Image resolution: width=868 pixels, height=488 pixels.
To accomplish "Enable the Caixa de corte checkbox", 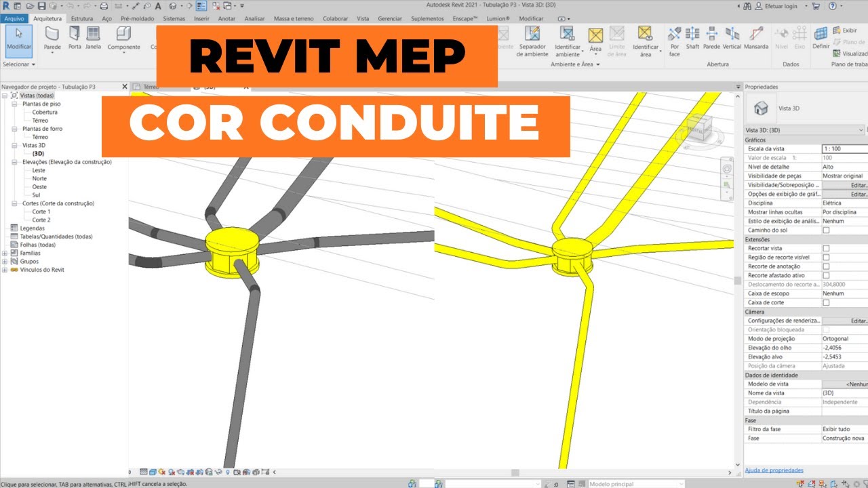I will [826, 303].
